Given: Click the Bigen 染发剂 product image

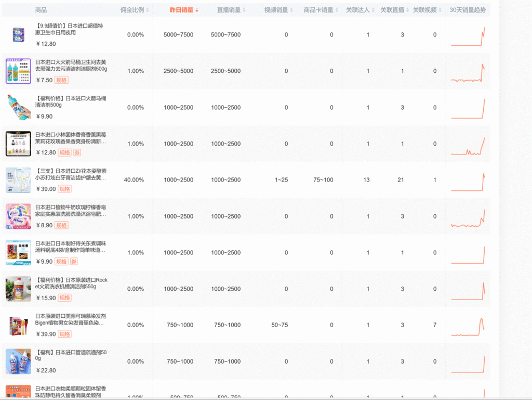Looking at the screenshot, I should pos(18,325).
